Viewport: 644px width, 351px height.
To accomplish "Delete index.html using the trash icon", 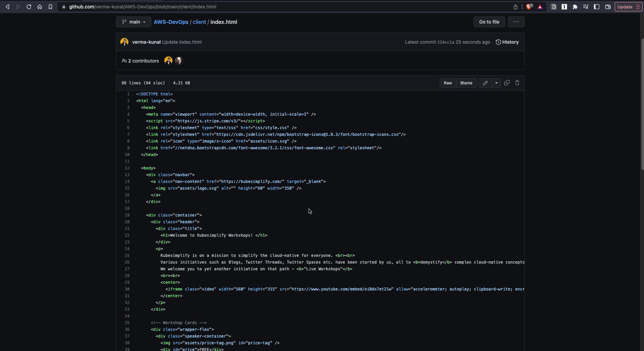I will pyautogui.click(x=517, y=83).
